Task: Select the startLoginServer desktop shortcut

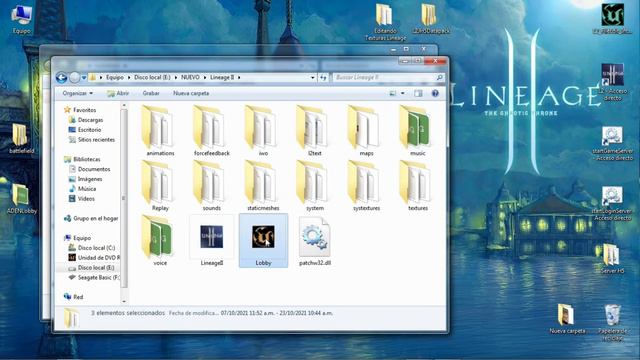Action: (x=612, y=203)
